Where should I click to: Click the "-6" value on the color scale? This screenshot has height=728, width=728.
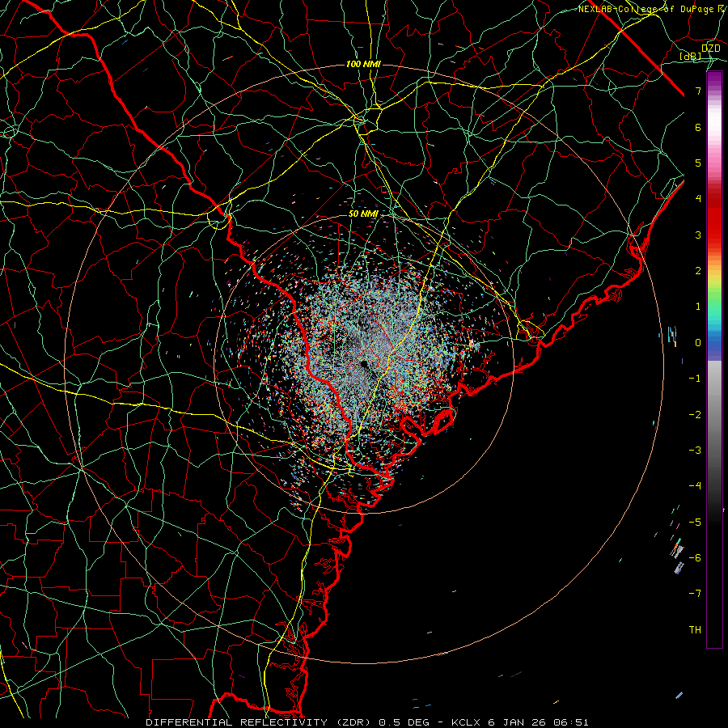(x=695, y=558)
